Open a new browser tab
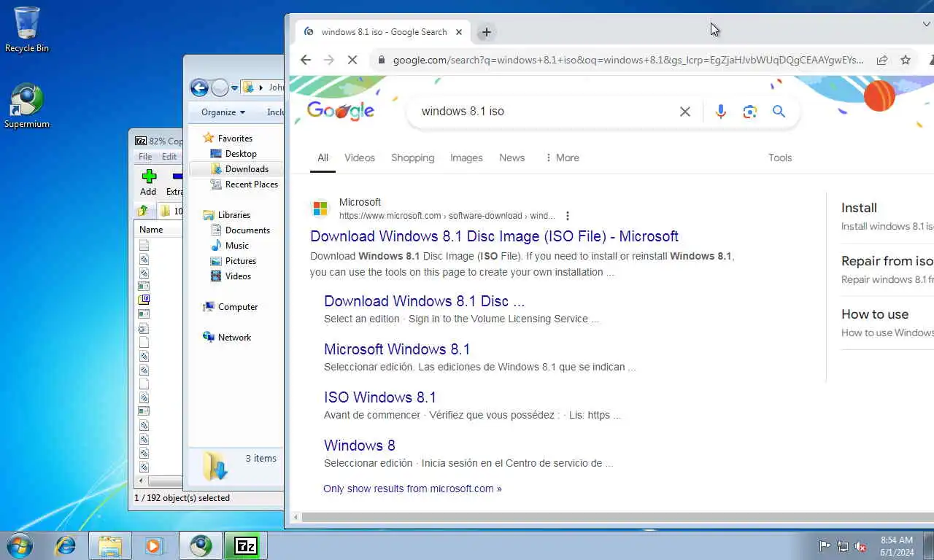Viewport: 934px width, 560px height. (x=487, y=32)
